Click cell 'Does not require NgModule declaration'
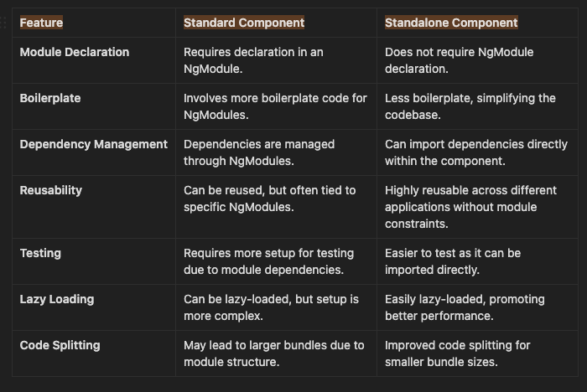 [477, 60]
